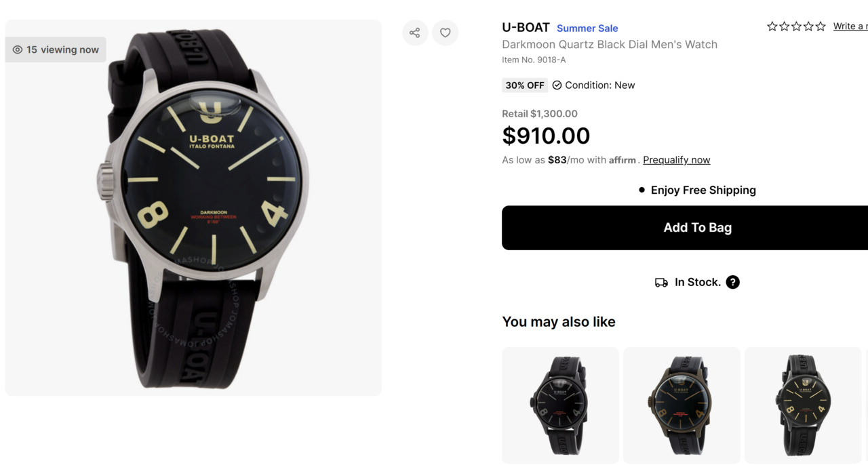
Task: Open first all-black recommended watch thumbnail
Action: [x=560, y=405]
